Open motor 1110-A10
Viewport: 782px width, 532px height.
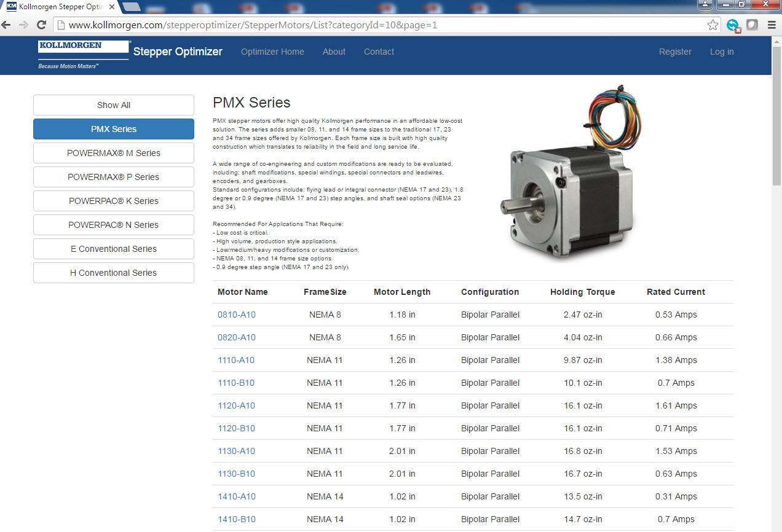236,360
